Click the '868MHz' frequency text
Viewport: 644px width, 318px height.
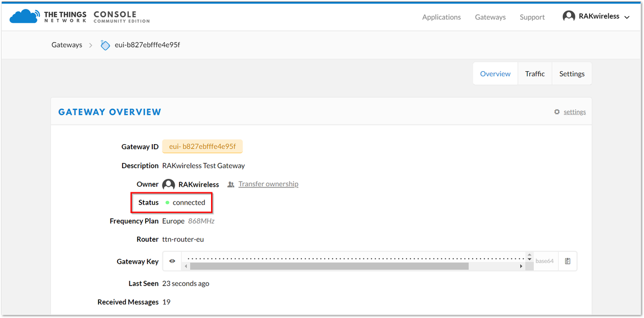[x=201, y=221]
